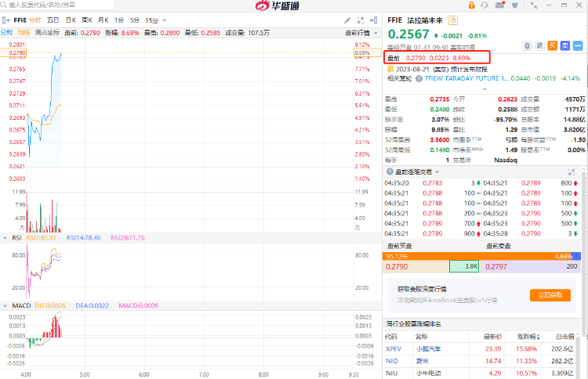Open XPEV stock row
Screen dimensions: 588x379
click(480, 348)
